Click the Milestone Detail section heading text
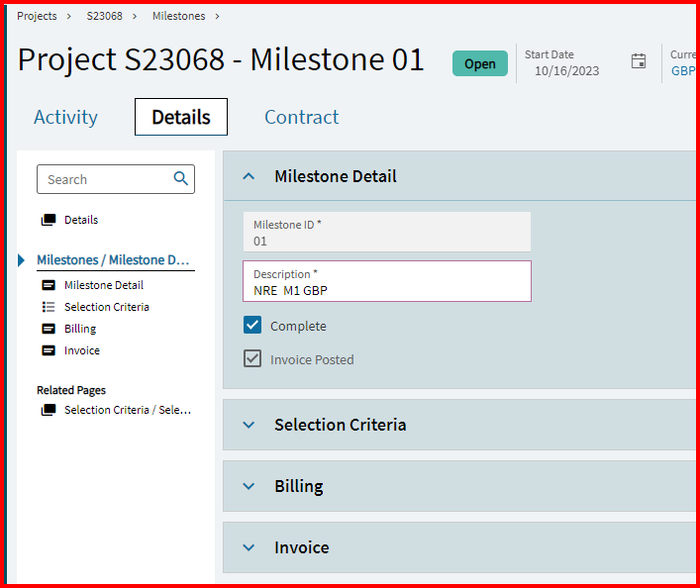This screenshot has width=700, height=588. coord(336,176)
